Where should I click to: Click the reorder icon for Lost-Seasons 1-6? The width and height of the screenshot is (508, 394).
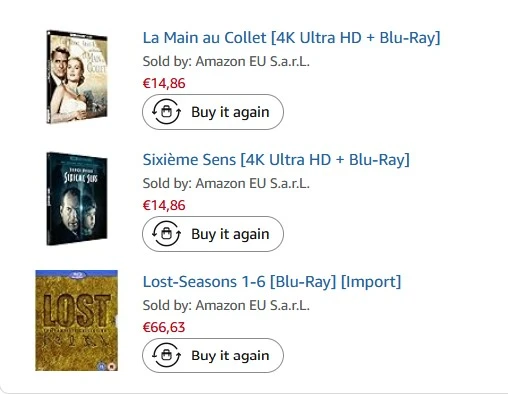[166, 355]
